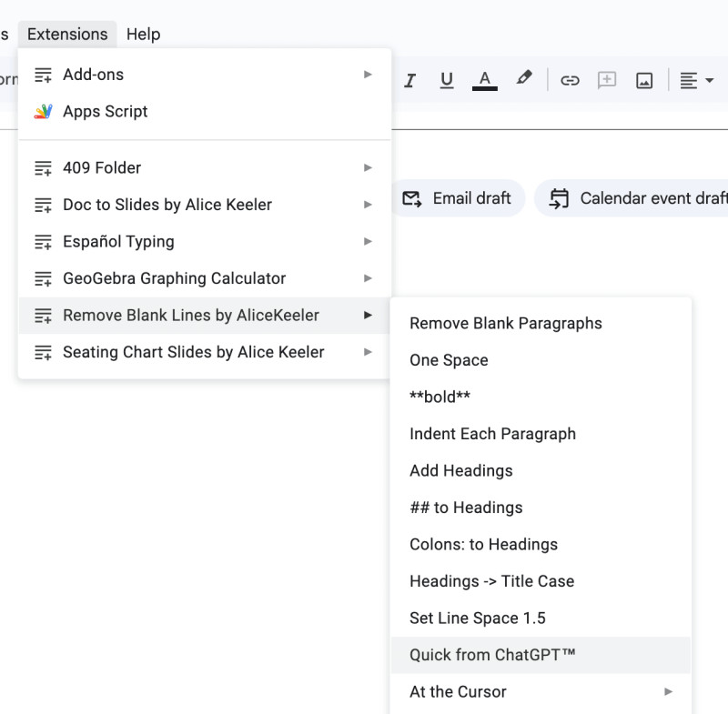Click the Apps Script colorful icon
The image size is (728, 714).
point(43,111)
